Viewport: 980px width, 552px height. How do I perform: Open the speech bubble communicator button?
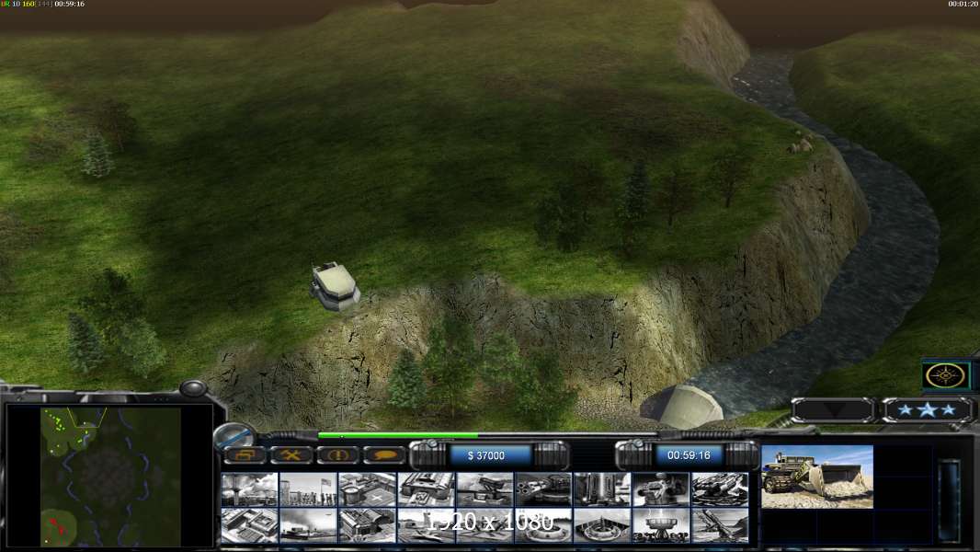coord(384,455)
